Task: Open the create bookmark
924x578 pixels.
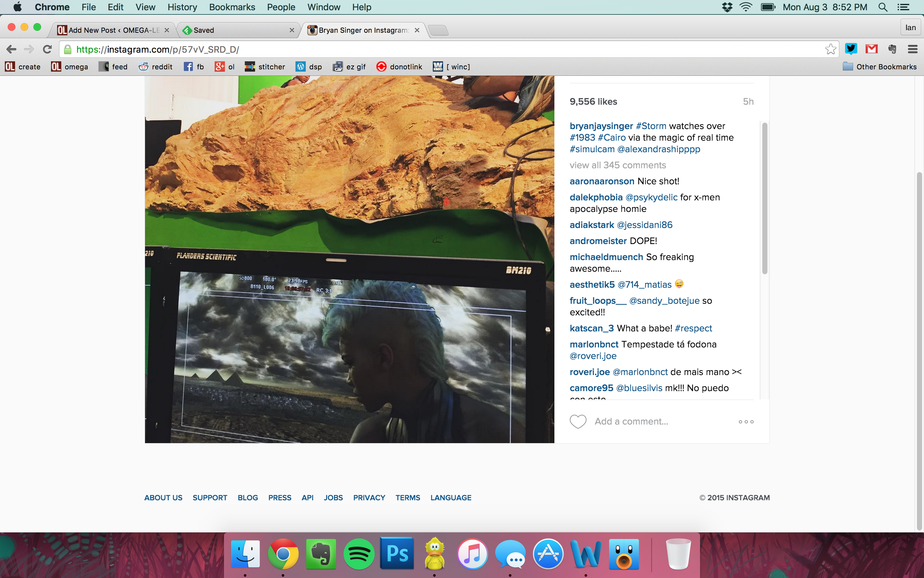Action: coord(23,66)
